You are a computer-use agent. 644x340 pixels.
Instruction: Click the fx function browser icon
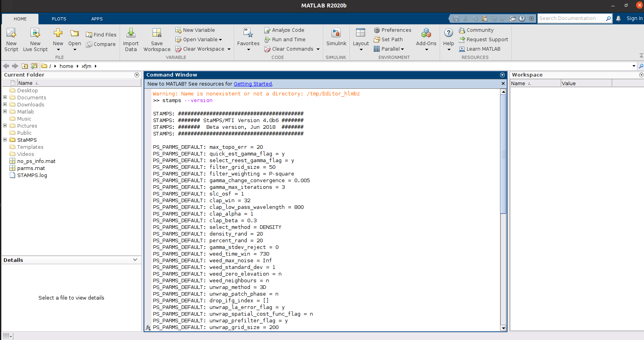(148, 327)
